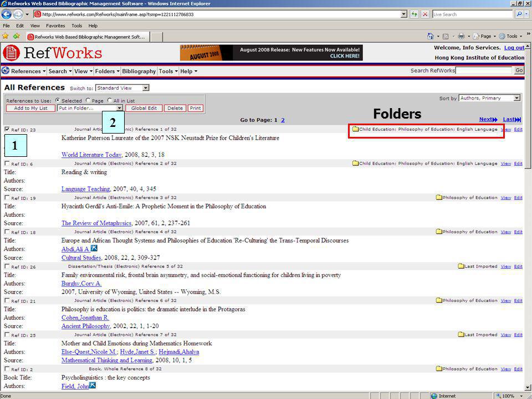
Task: Click the RefWorks logo icon
Action: tap(11, 53)
